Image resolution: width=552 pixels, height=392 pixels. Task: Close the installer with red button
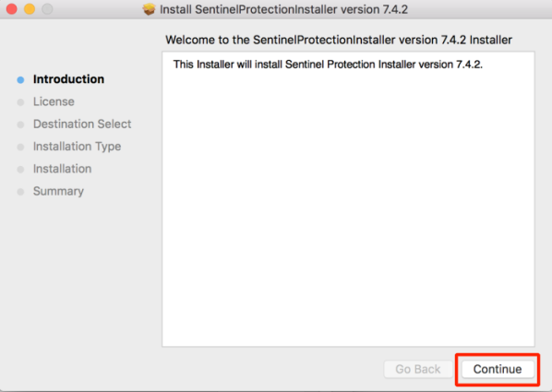coord(12,9)
